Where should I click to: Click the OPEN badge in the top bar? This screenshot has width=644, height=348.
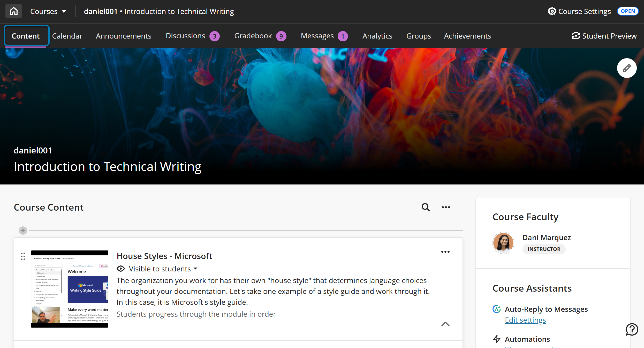pyautogui.click(x=628, y=11)
